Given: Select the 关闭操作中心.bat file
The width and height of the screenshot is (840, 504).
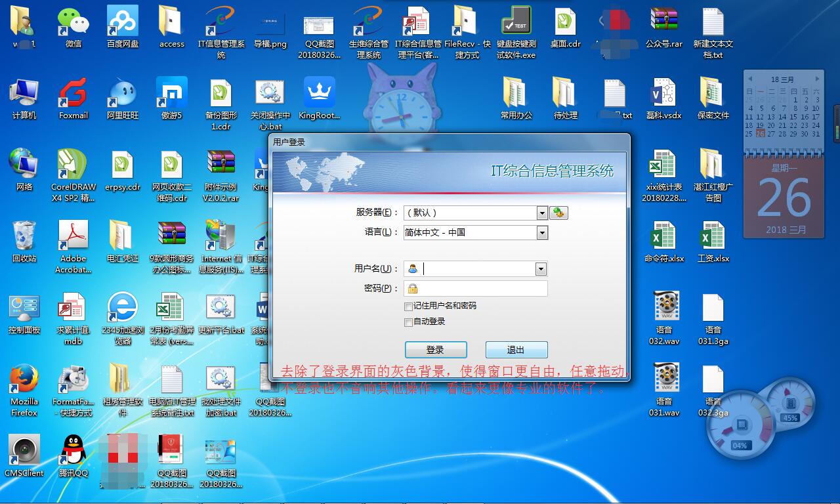Looking at the screenshot, I should [x=270, y=104].
